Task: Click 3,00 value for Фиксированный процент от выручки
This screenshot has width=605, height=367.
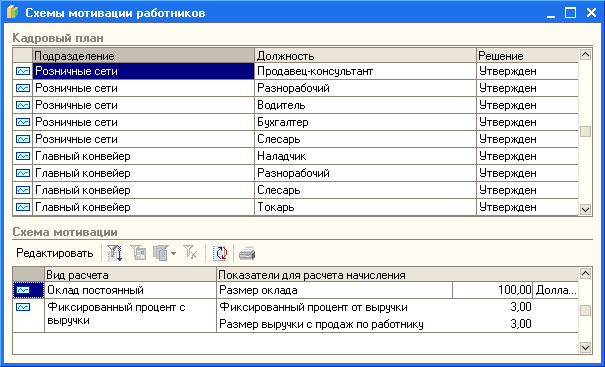Action: (521, 307)
